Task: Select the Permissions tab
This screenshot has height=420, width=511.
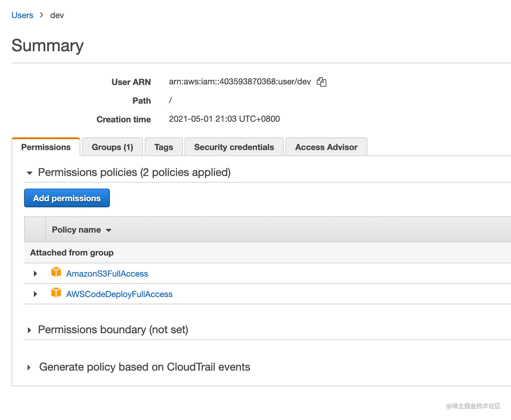Action: (46, 147)
